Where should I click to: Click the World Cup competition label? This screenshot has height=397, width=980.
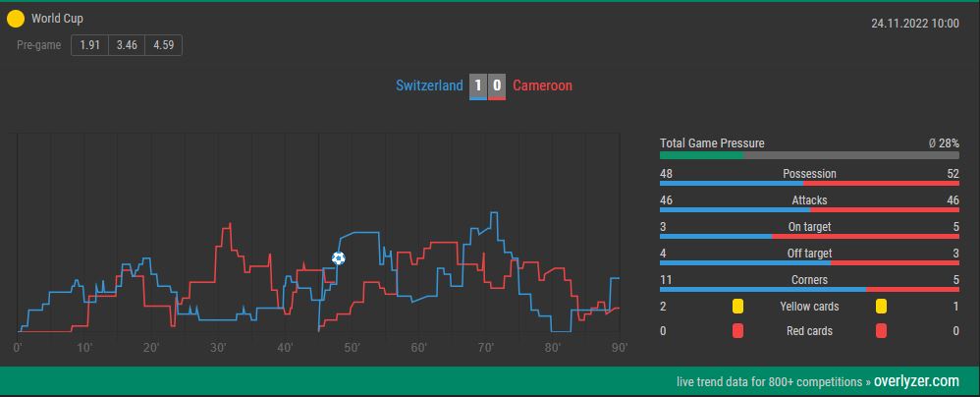coord(57,19)
